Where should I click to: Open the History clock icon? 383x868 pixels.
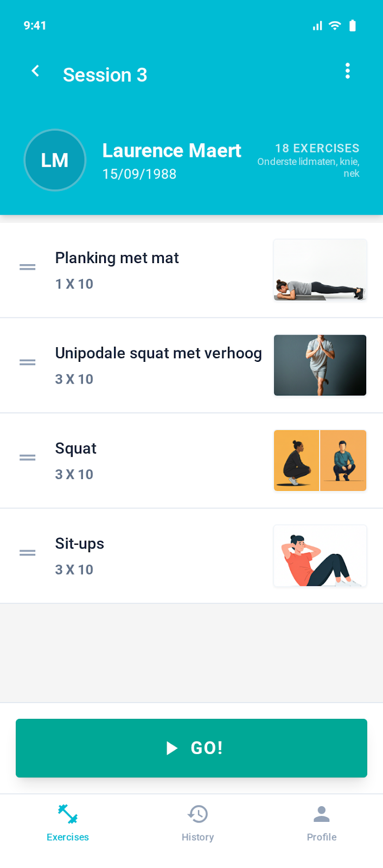[x=197, y=813]
